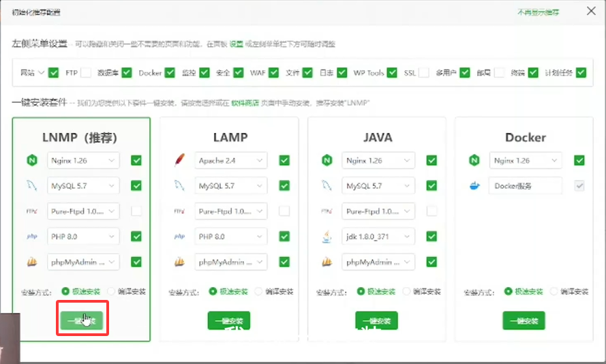
Task: Select compile install radio in JAVA card
Action: coord(406,291)
